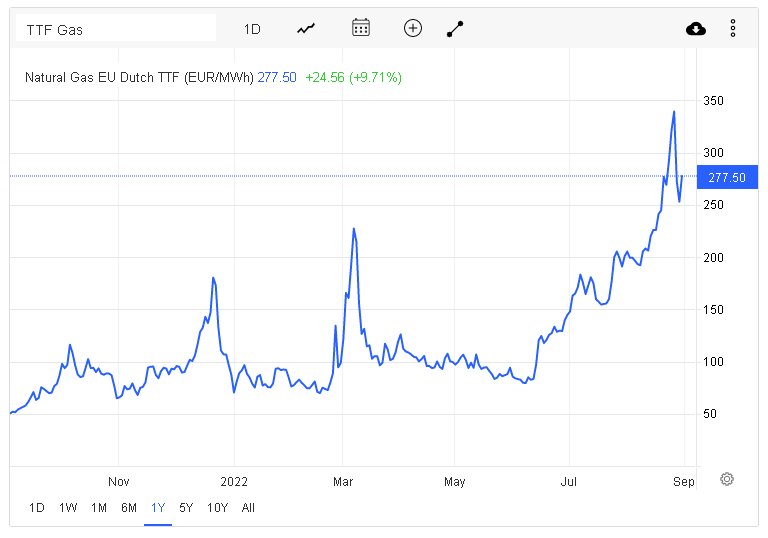Show the 5Y time range

click(186, 508)
